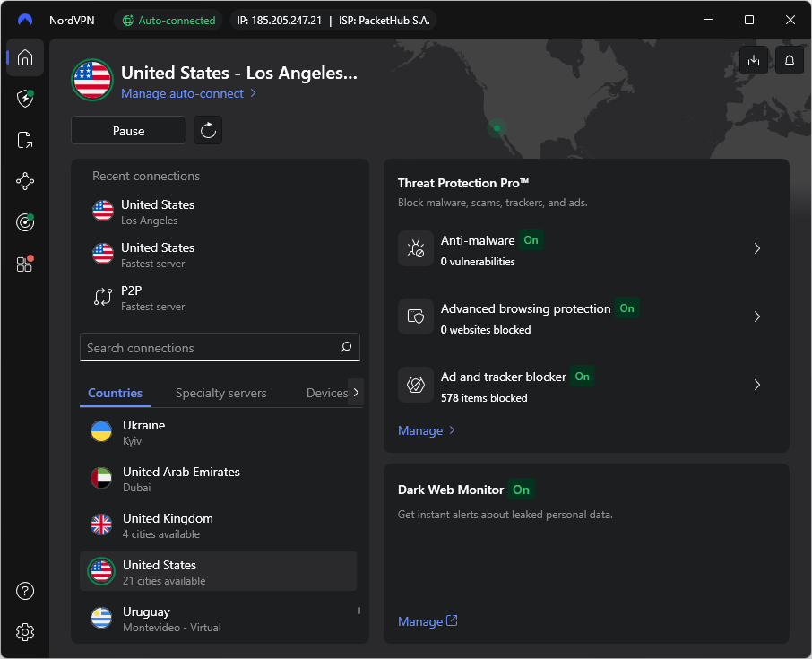Expand Ad and tracker blocker details
Viewport: 812px width, 659px height.
click(757, 385)
